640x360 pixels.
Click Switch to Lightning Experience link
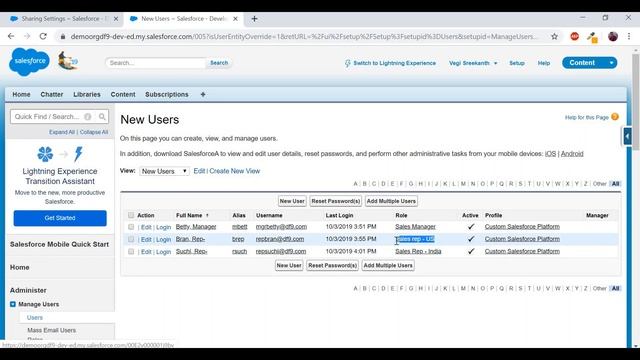[x=394, y=63]
